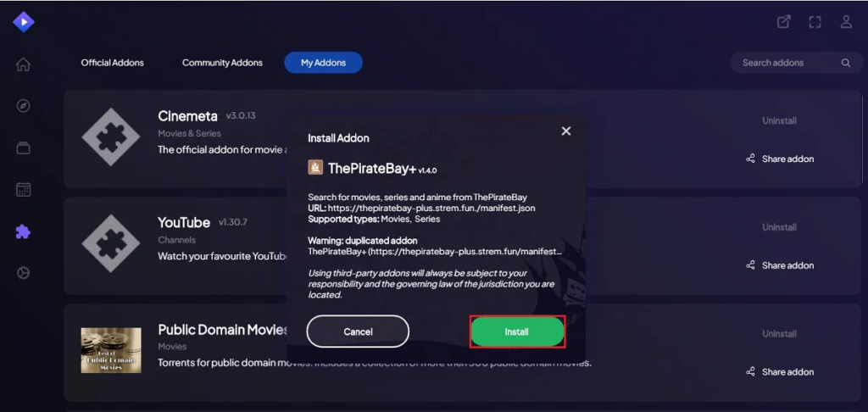Click the Stremio logo icon
This screenshot has width=868, height=412.
click(x=23, y=22)
